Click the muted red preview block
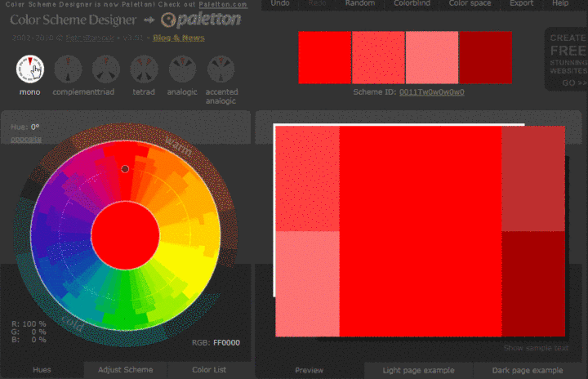588x379 pixels. click(533, 179)
